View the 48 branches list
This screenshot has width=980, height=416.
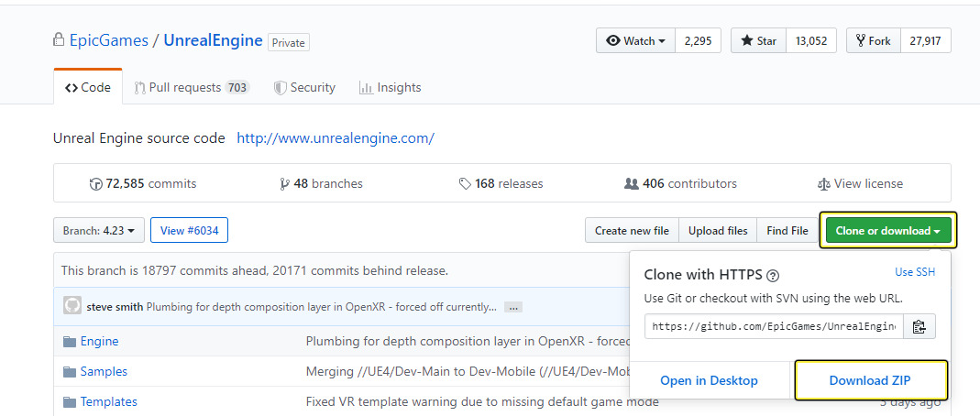click(322, 183)
